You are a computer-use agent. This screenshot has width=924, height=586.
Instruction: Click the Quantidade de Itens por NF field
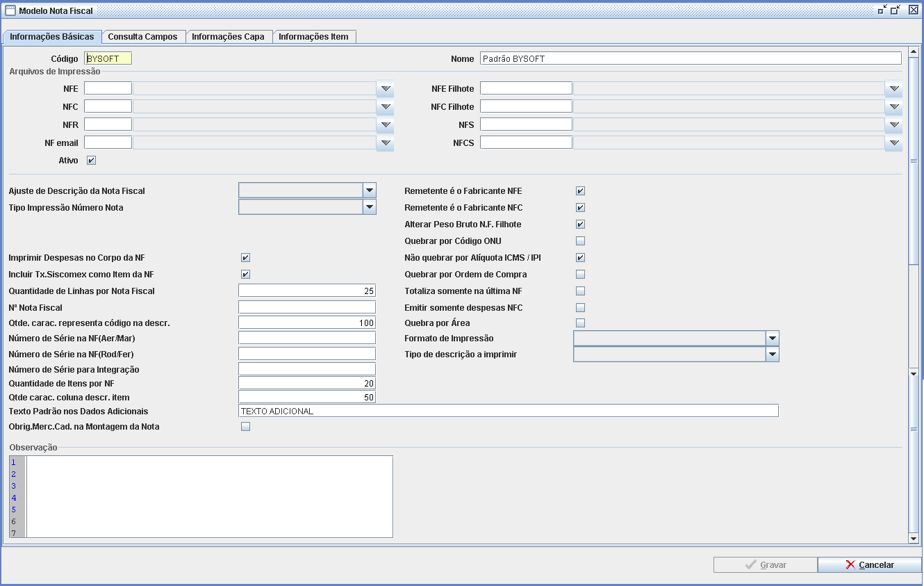(307, 383)
